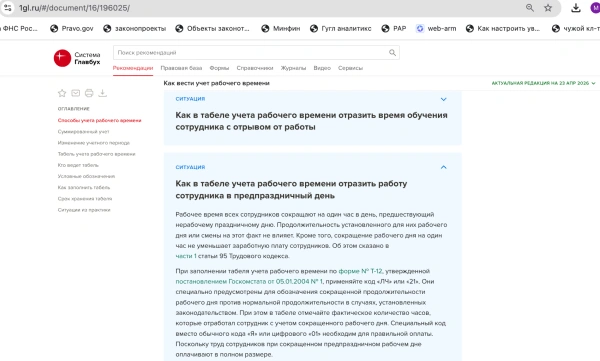The image size is (600, 361).
Task: Download document icon in sidebar
Action: pos(103,93)
